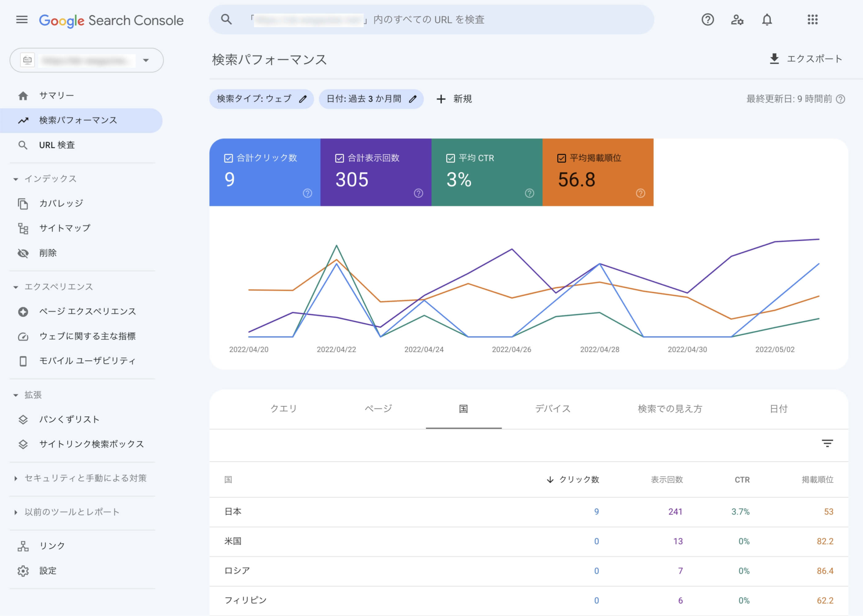Switch to the ページ tab
This screenshot has height=616, width=863.
(x=379, y=409)
